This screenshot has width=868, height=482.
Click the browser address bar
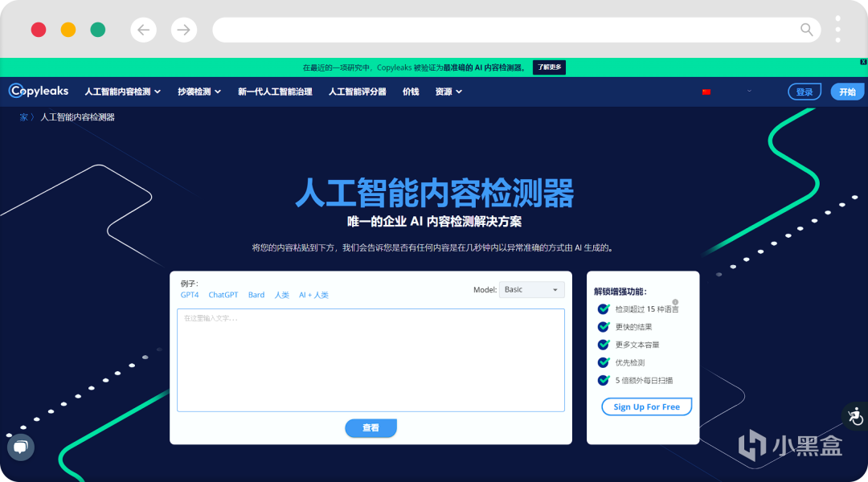pyautogui.click(x=517, y=30)
